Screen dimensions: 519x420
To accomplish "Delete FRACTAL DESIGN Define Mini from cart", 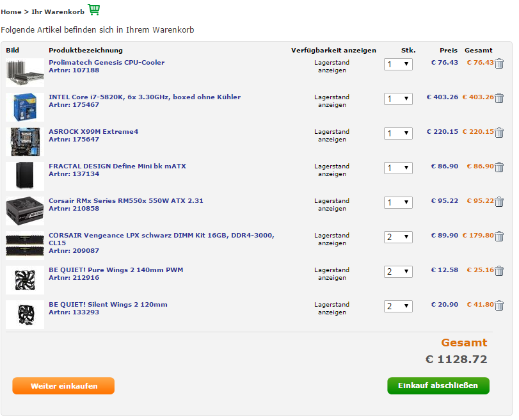I will tap(499, 167).
